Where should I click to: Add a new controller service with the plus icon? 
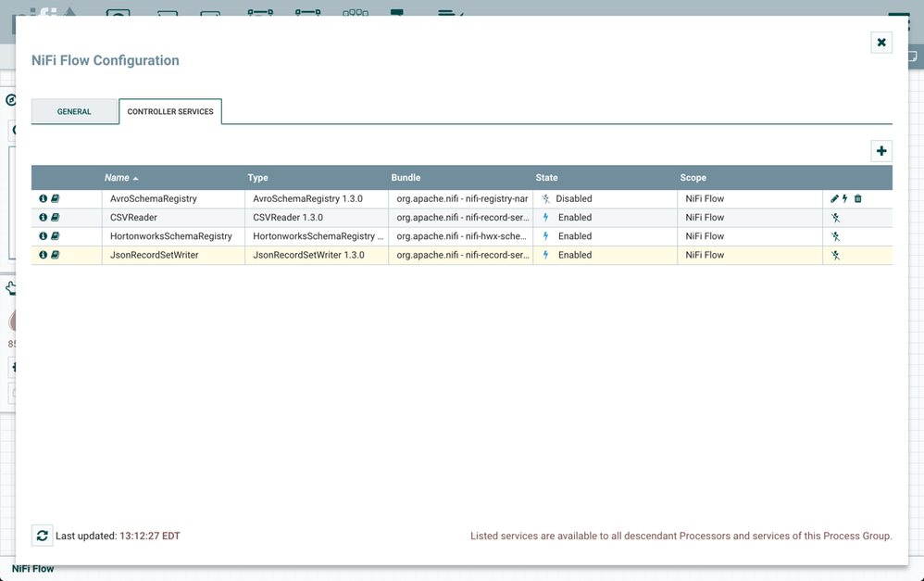click(x=880, y=150)
